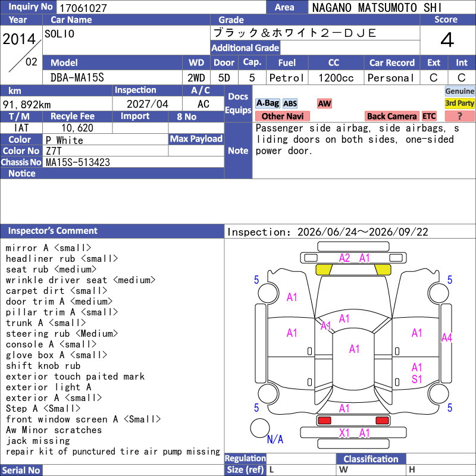Click the Genuine badge
Image resolution: width=476 pixels, height=476 pixels.
coord(459,91)
